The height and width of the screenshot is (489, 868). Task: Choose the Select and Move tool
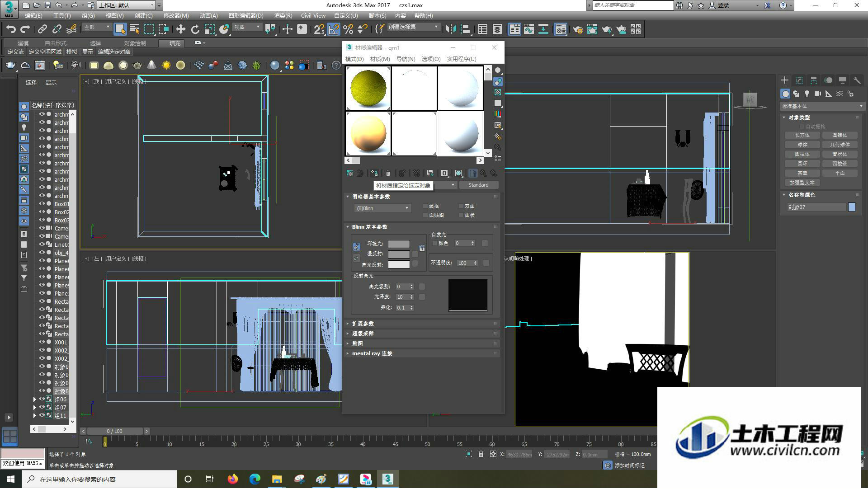coord(180,29)
